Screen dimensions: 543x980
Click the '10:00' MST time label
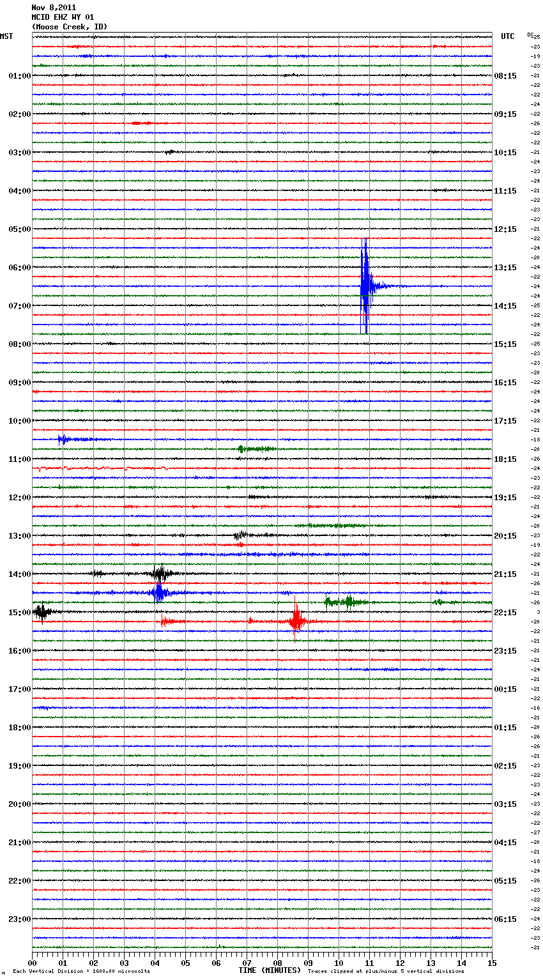click(x=20, y=421)
